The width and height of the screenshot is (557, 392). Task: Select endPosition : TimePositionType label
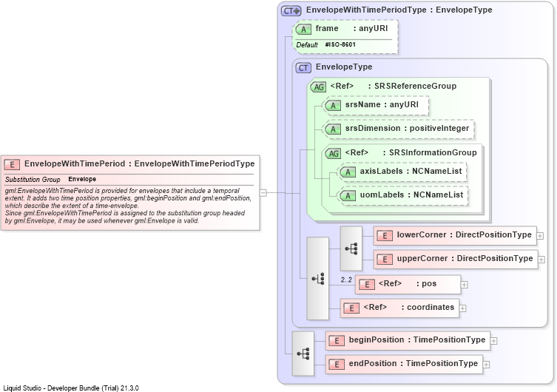click(413, 364)
